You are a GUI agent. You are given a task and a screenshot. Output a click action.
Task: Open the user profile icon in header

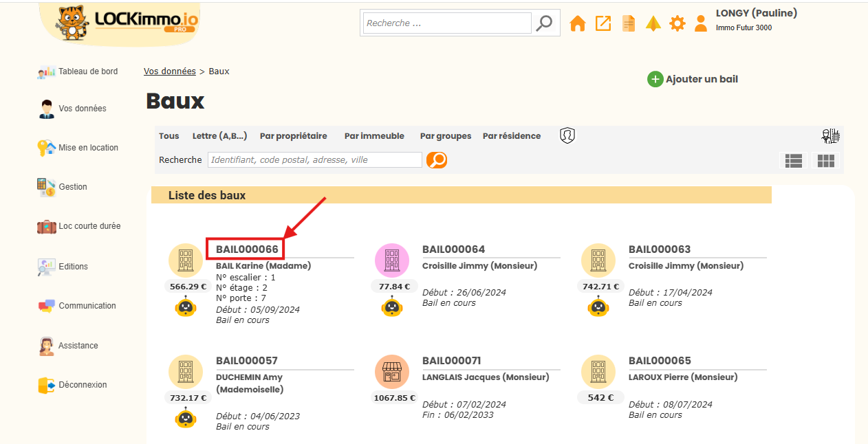pyautogui.click(x=701, y=23)
